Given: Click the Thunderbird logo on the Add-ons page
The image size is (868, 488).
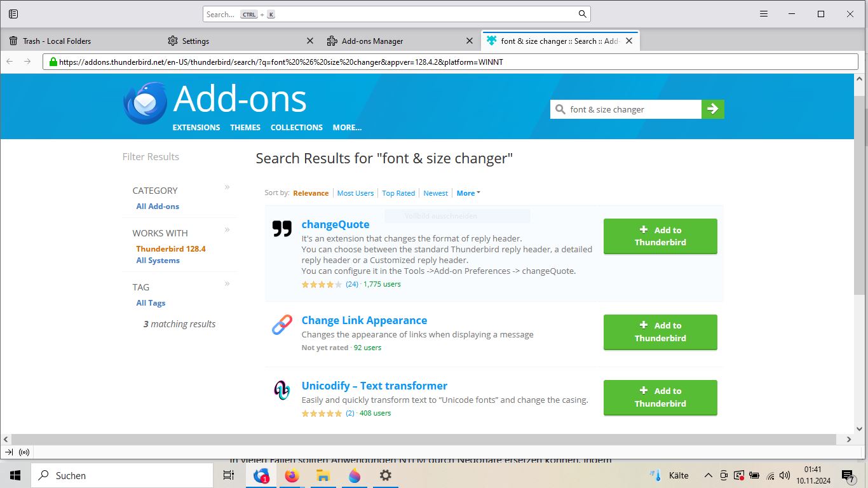Looking at the screenshot, I should (145, 102).
